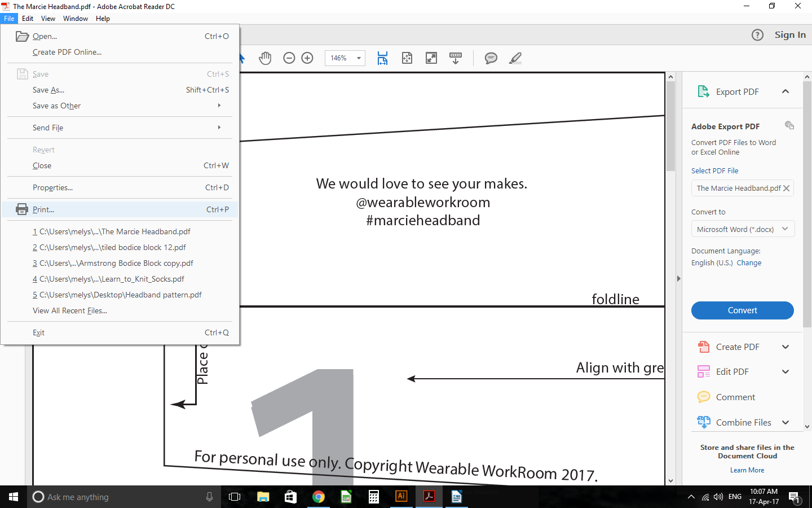
Task: Open the Edit menu
Action: (x=28, y=19)
